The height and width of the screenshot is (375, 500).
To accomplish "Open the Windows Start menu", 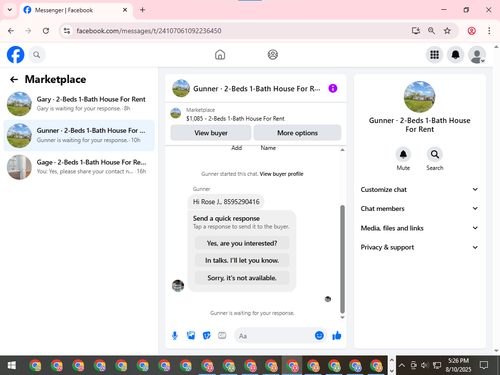I will point(11,365).
